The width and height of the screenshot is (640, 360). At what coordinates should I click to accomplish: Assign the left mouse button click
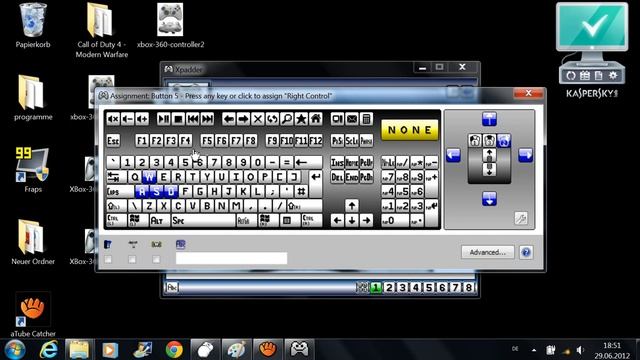(x=475, y=140)
